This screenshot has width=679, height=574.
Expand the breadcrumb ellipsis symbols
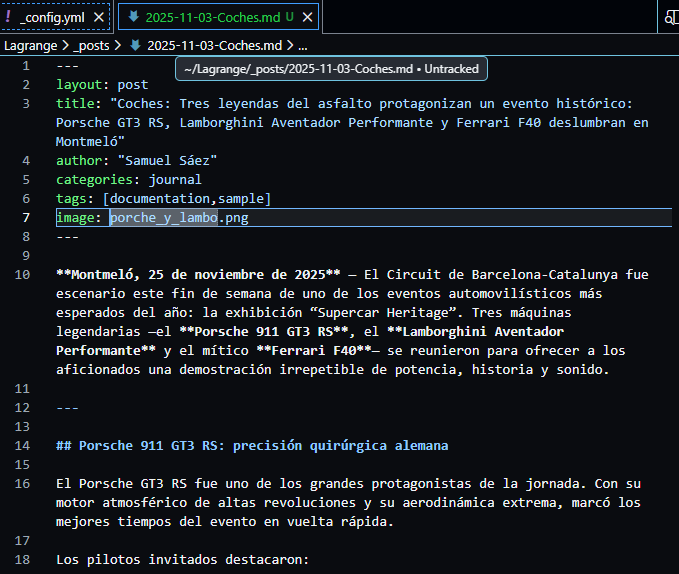pyautogui.click(x=303, y=46)
